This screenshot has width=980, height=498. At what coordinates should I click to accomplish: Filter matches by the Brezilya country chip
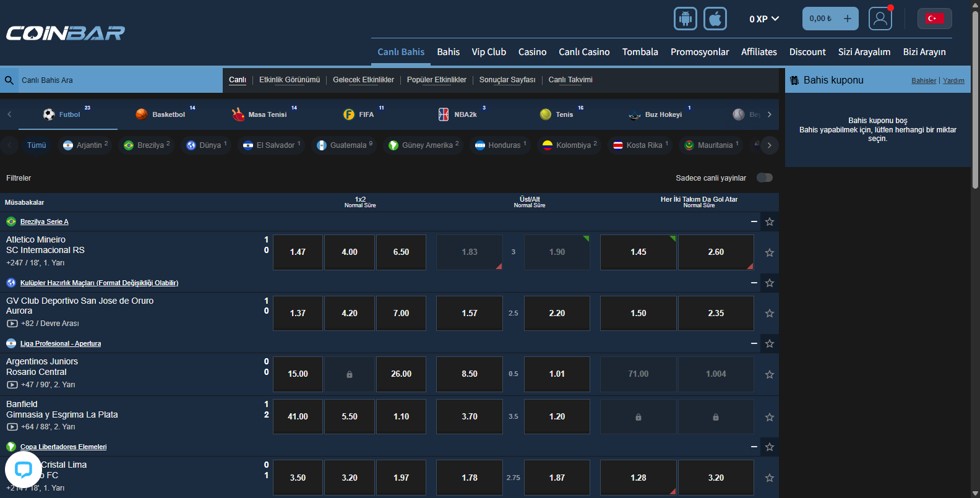pos(147,145)
